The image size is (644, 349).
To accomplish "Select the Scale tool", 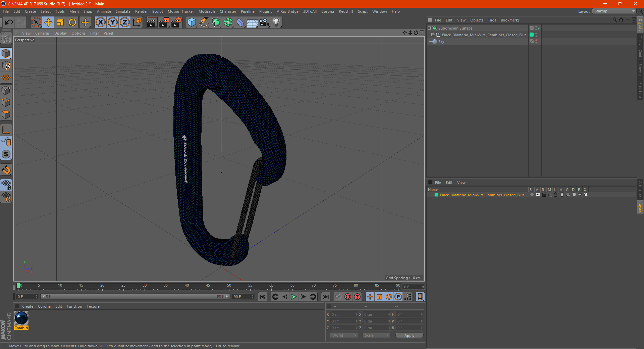I will coord(60,22).
